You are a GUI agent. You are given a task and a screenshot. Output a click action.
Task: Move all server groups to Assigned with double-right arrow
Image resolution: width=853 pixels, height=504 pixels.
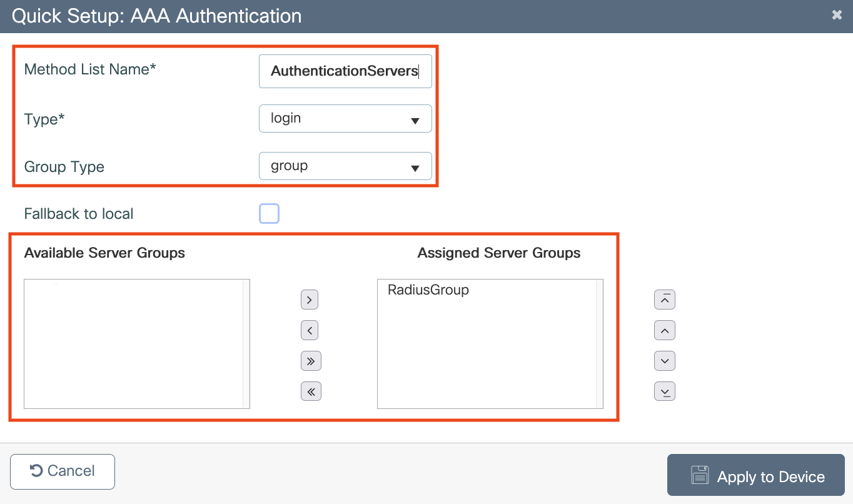(310, 361)
